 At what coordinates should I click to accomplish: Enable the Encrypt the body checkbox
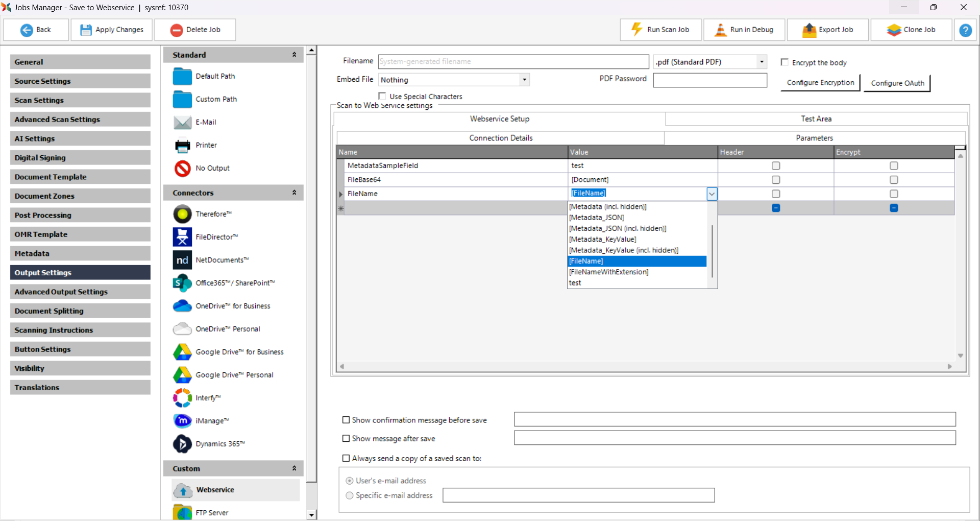click(x=785, y=62)
